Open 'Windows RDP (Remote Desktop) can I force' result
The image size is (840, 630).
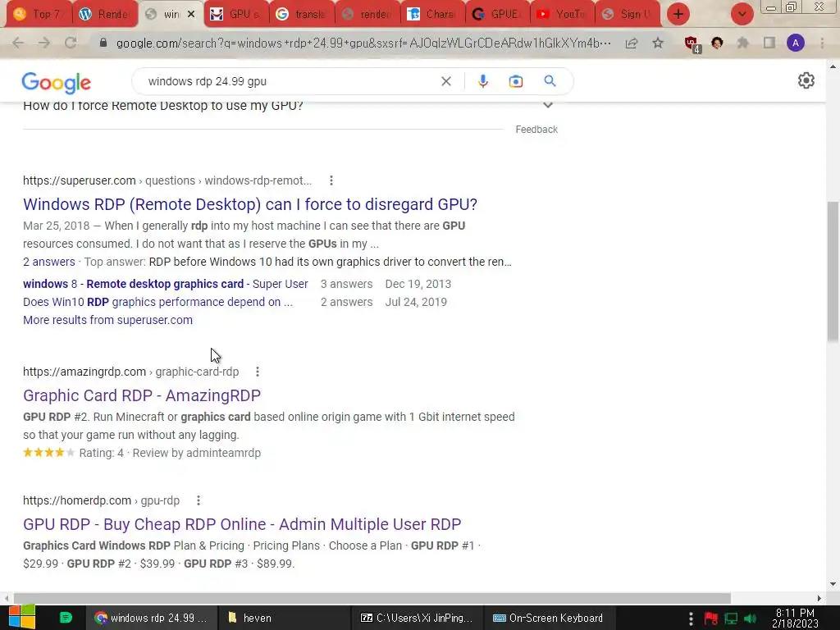tap(250, 204)
